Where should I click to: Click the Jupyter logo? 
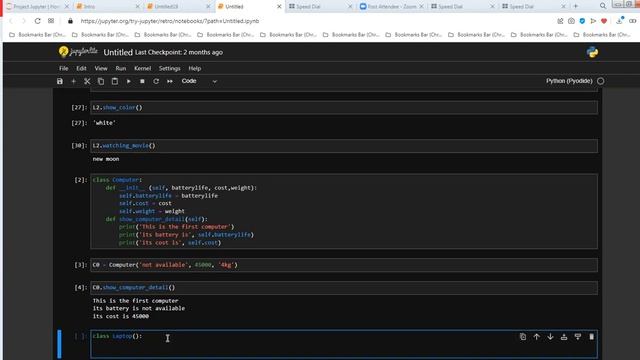[x=78, y=52]
